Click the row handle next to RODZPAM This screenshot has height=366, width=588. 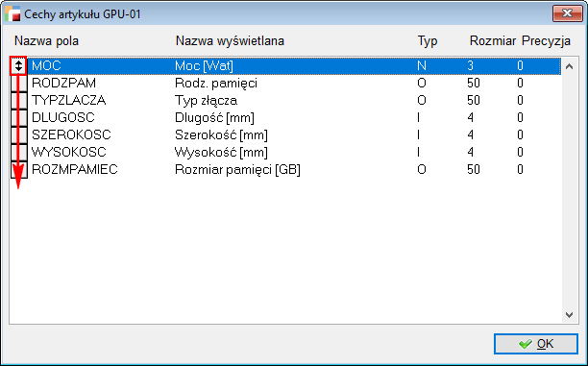19,84
